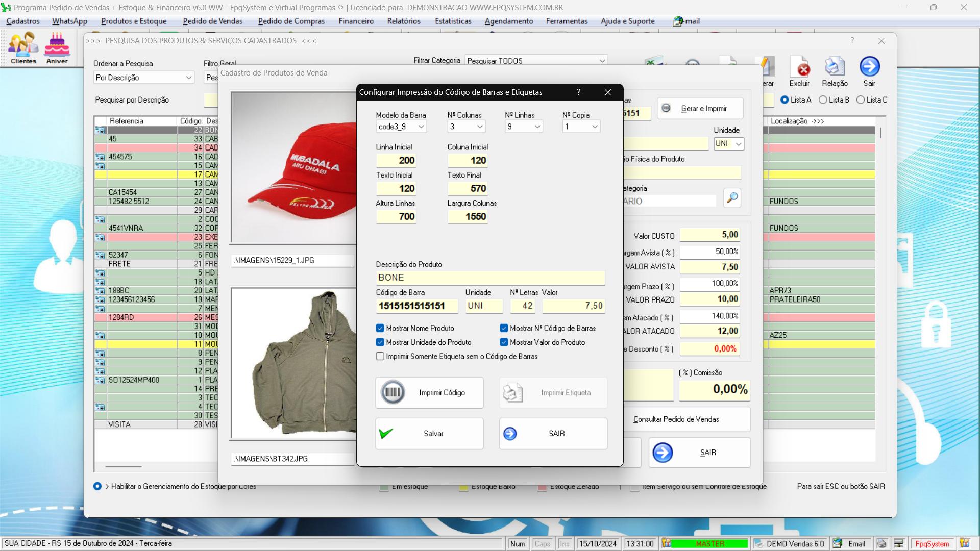Viewport: 980px width, 551px height.
Task: Open the Pedido de Vendas menu
Action: (x=213, y=21)
